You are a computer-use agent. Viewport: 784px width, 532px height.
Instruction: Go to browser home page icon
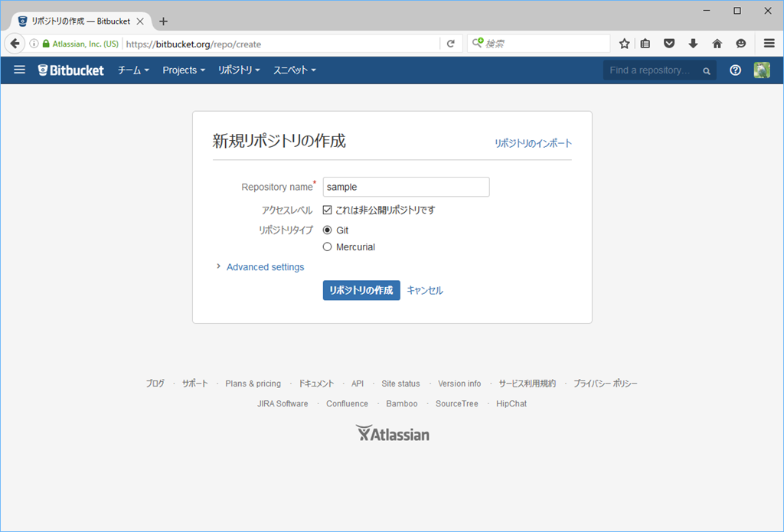point(717,44)
